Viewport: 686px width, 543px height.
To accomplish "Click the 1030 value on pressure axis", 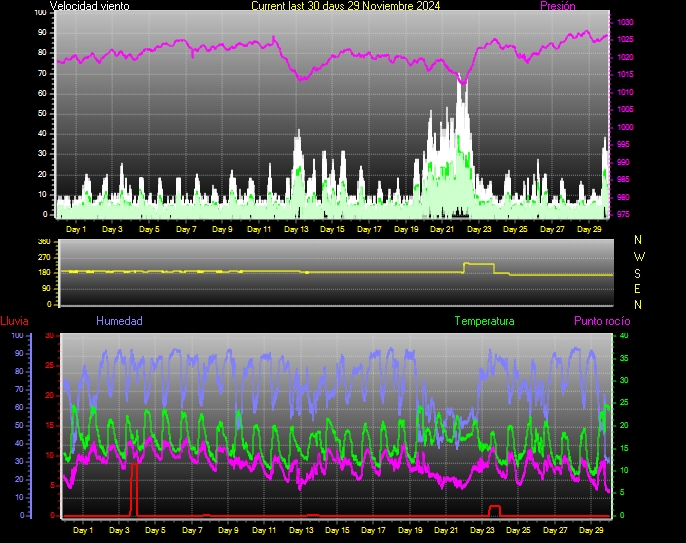I will click(x=625, y=22).
